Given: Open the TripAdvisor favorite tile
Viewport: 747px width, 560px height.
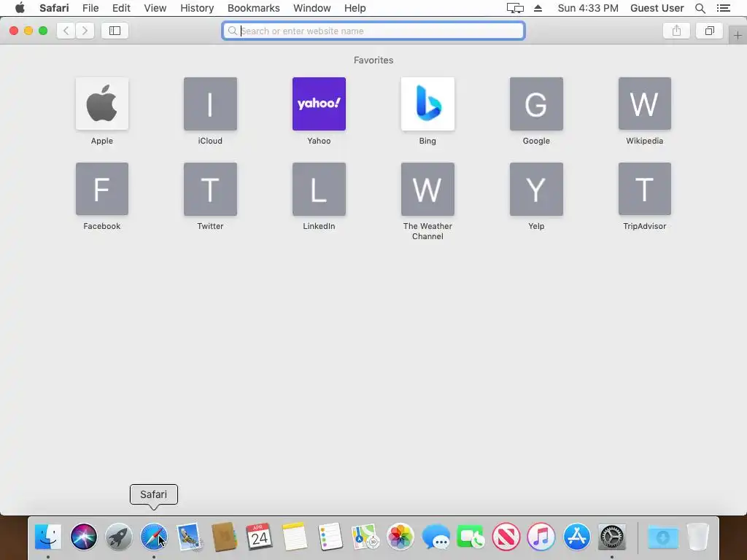Looking at the screenshot, I should [645, 189].
